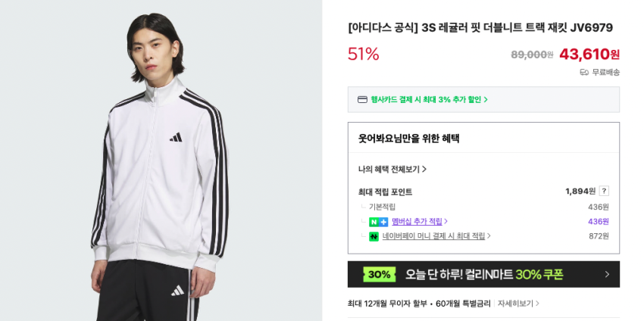Click the N+ membership badge icon
This screenshot has height=321, width=644.
pyautogui.click(x=378, y=222)
